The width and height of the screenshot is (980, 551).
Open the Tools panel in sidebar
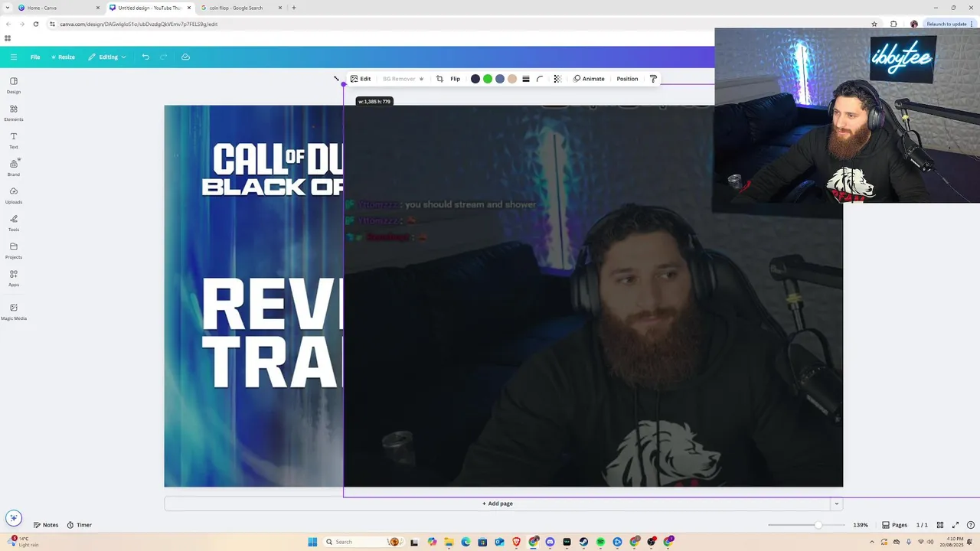coord(14,223)
